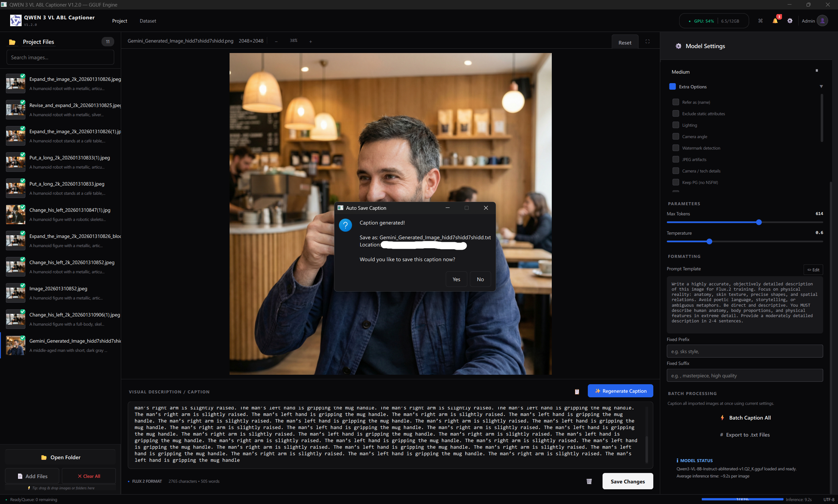Adjust the Temperature slider handle

click(x=709, y=242)
